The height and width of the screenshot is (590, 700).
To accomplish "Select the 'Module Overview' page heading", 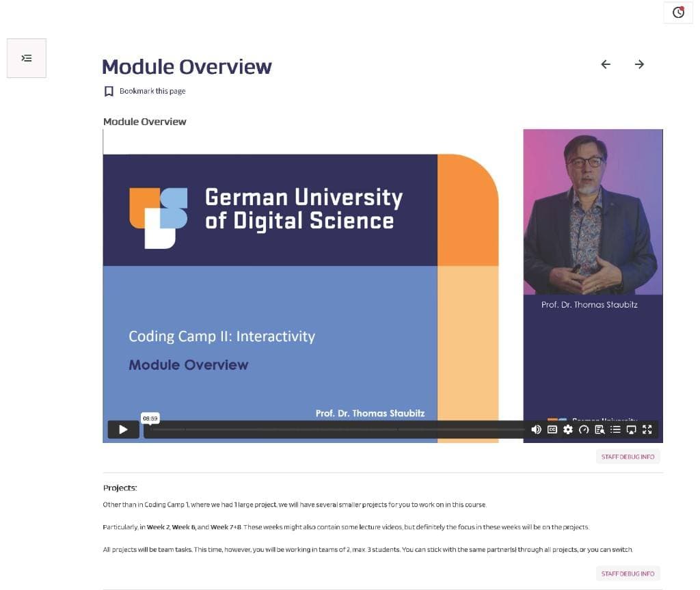I will pyautogui.click(x=187, y=67).
